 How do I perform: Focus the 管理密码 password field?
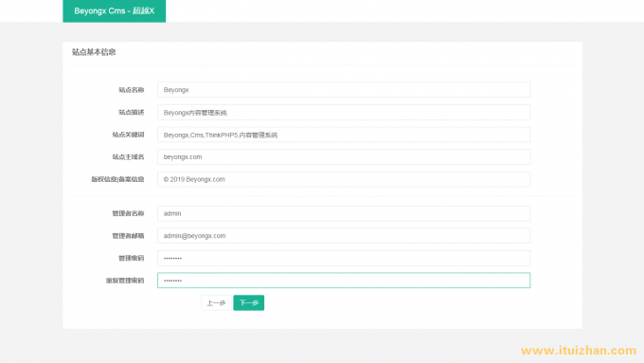pyautogui.click(x=344, y=258)
